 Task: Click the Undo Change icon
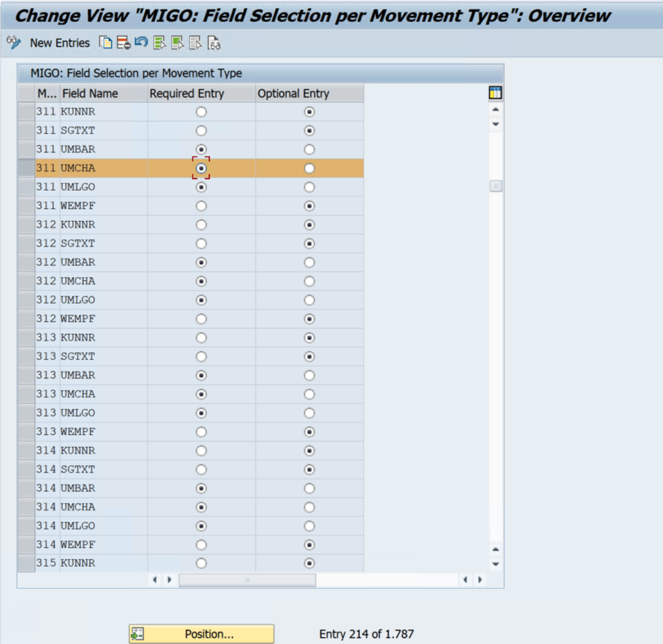[141, 42]
